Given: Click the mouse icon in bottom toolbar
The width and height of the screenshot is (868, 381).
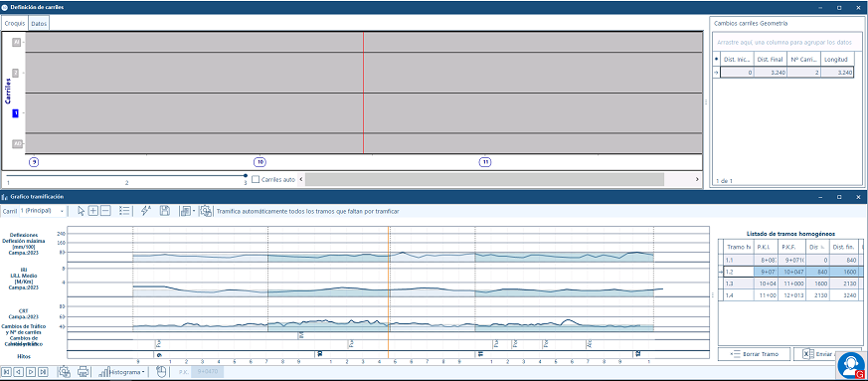Looking at the screenshot, I should [x=161, y=372].
